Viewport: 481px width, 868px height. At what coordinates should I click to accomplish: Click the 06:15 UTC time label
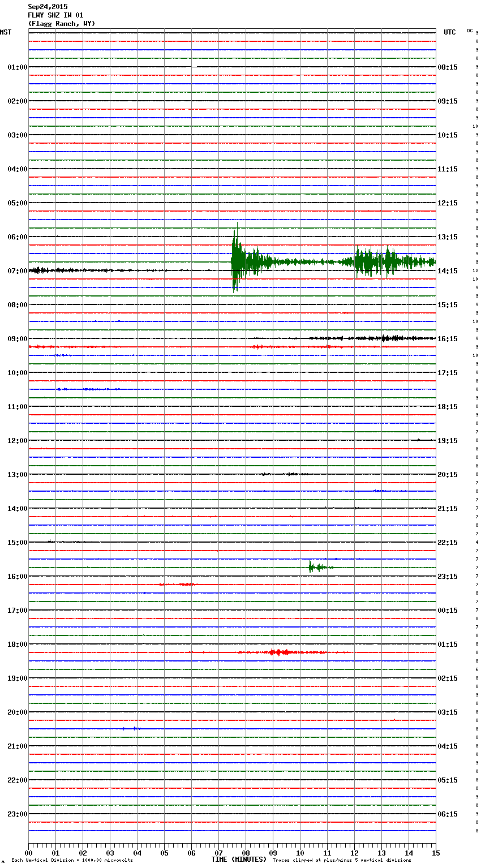coord(448,814)
